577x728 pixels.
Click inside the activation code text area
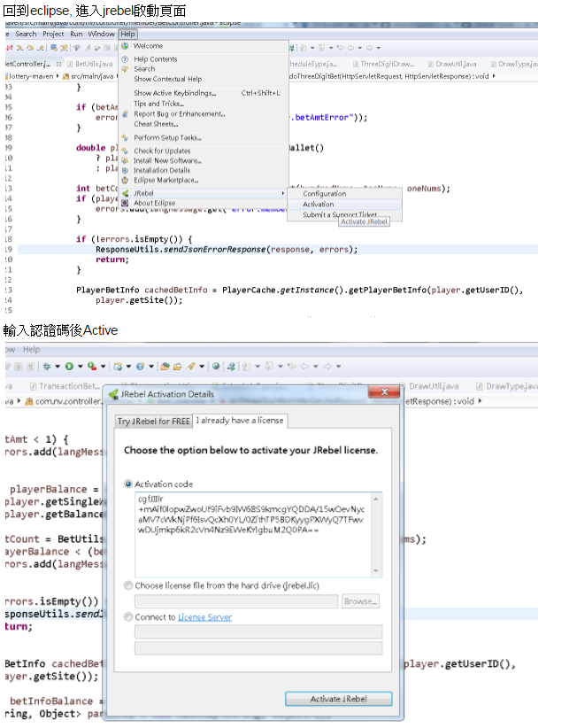point(253,534)
